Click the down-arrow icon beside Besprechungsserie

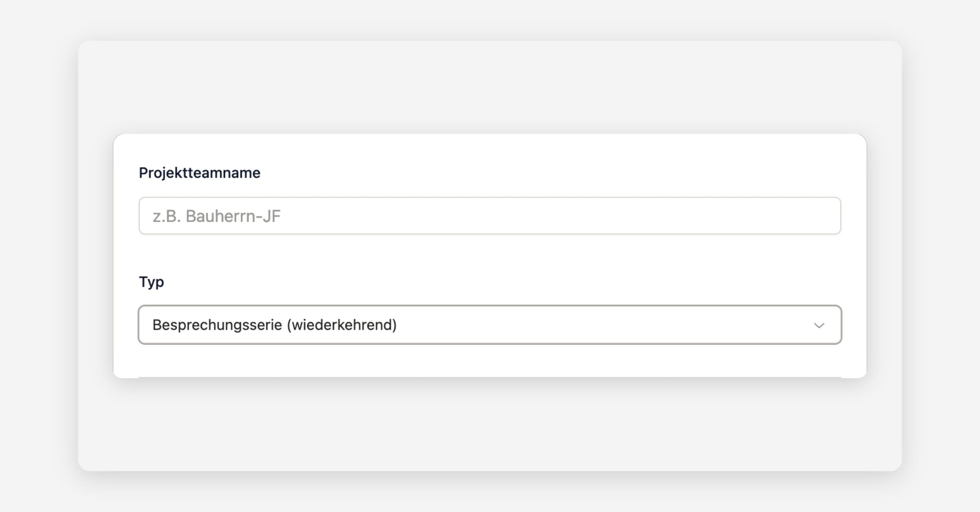819,325
